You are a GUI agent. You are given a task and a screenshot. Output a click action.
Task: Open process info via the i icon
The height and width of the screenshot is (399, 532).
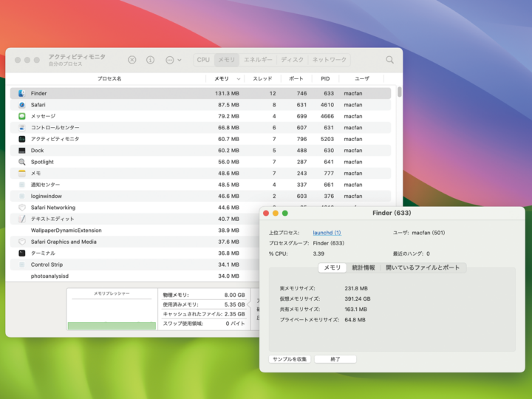tap(150, 60)
